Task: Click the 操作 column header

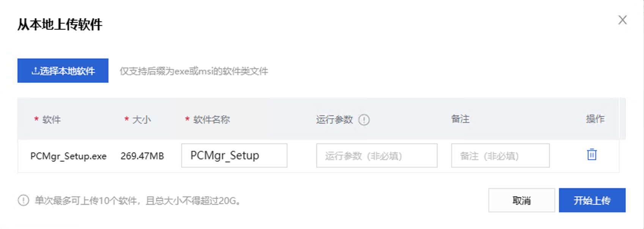Action: coord(595,119)
